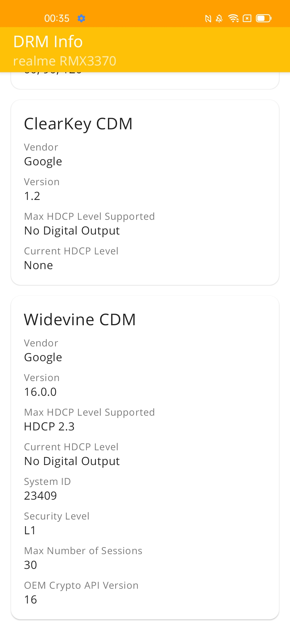Tap the NFC icon in status bar

[x=208, y=19]
